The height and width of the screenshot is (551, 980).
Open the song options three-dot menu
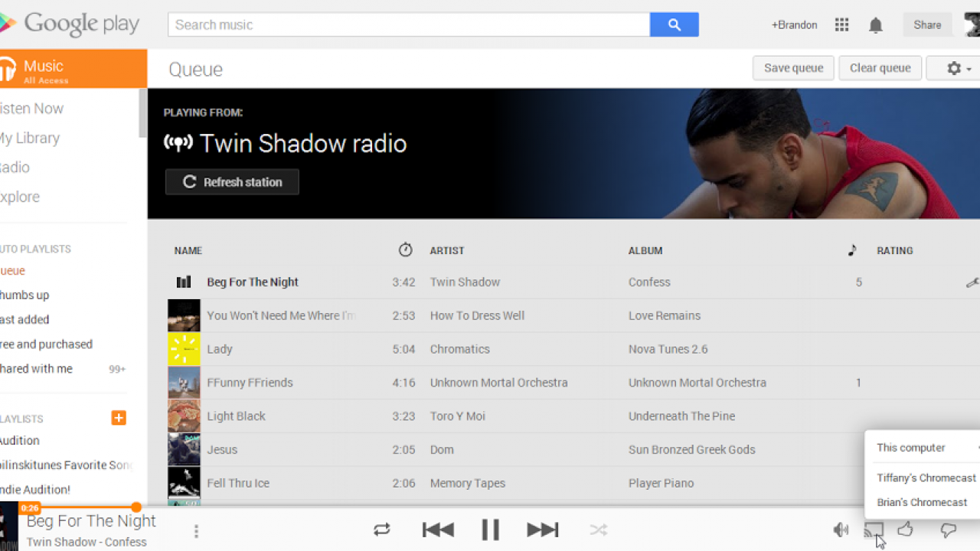197,531
